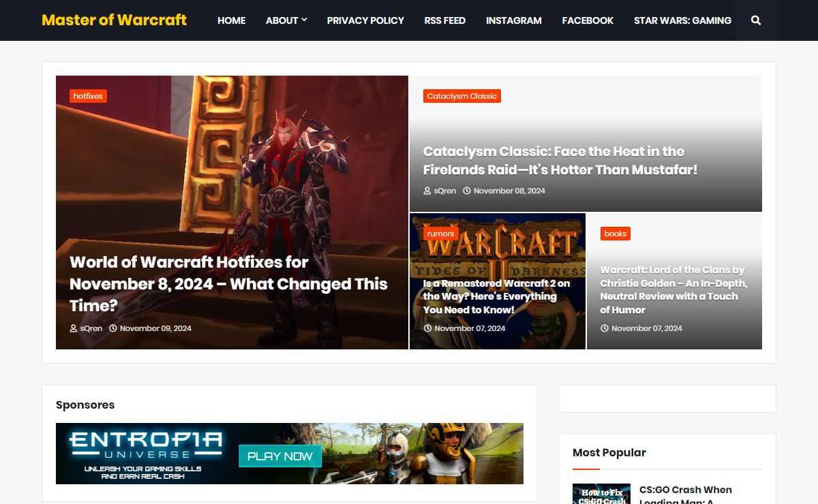Select the hotfixes category tag
The image size is (818, 504).
(88, 96)
